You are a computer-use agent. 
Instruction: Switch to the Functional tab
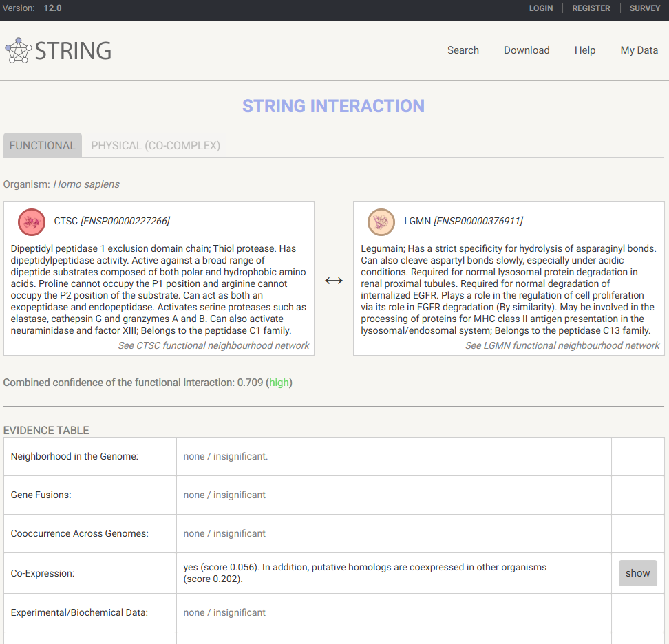tap(43, 145)
